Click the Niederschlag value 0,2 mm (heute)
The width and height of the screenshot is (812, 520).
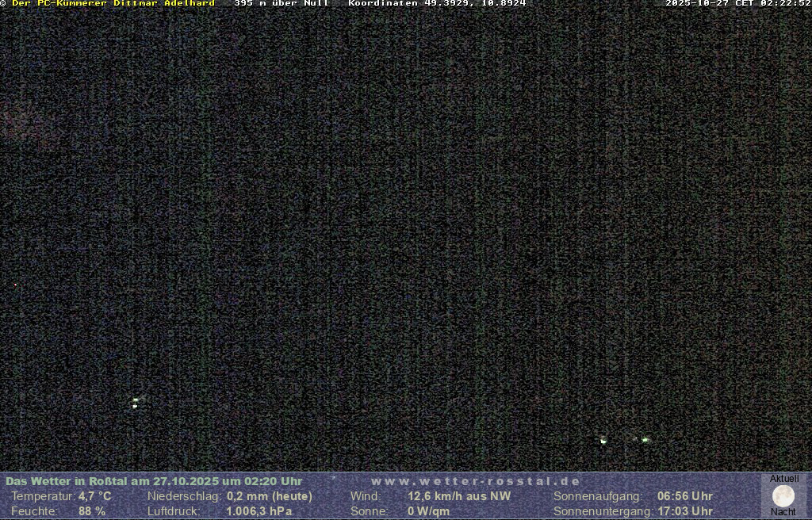[270, 496]
